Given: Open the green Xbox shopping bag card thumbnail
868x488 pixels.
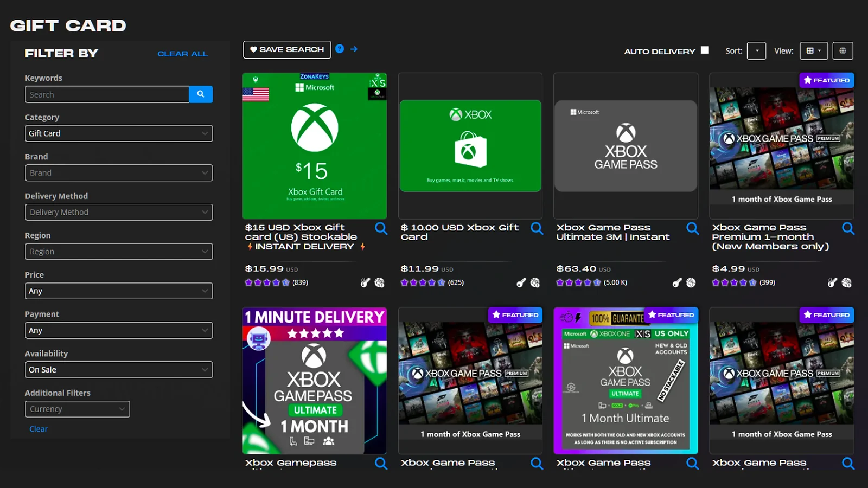Looking at the screenshot, I should 470,146.
